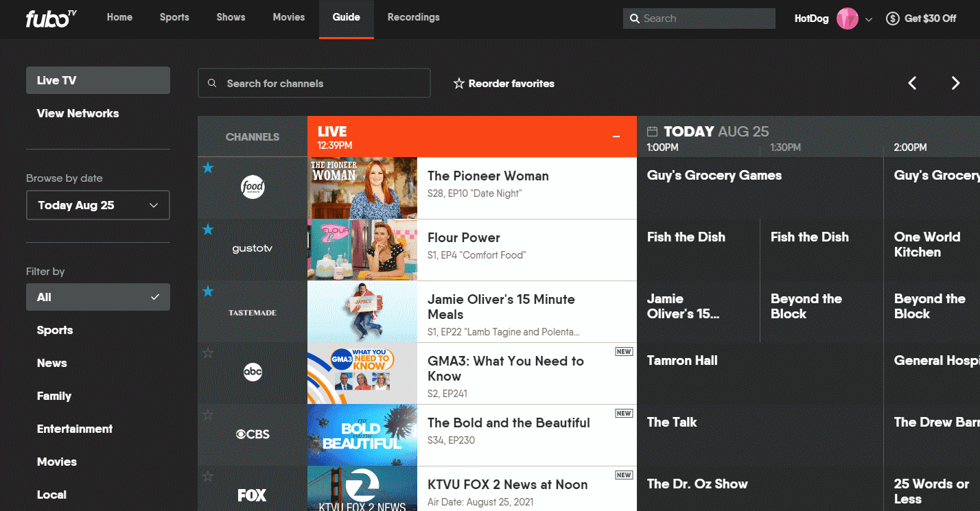Click the fuboTV logo
This screenshot has width=980, height=511.
(51, 19)
